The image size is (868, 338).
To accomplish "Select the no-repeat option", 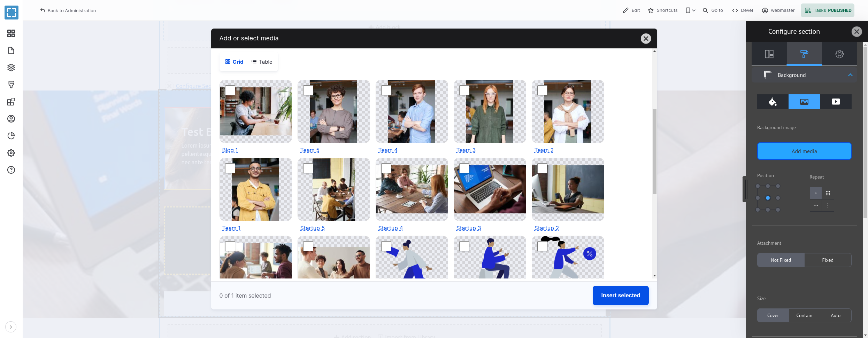I will (x=816, y=193).
